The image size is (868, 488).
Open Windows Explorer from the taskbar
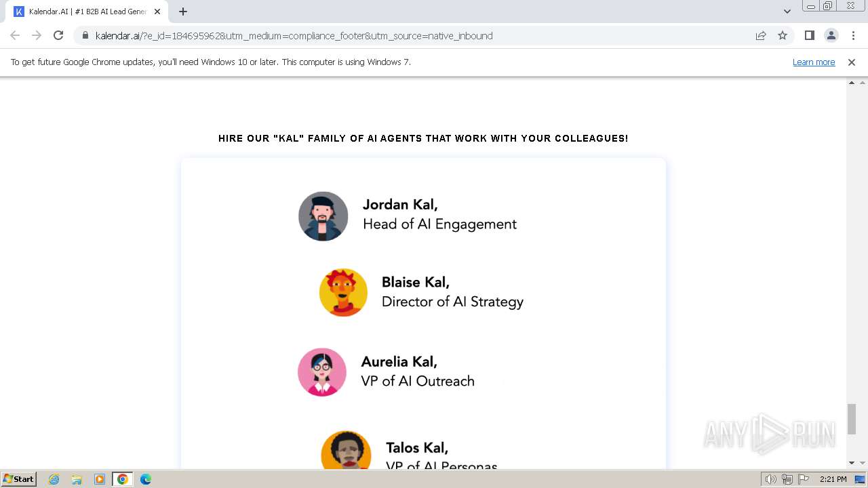click(x=77, y=479)
